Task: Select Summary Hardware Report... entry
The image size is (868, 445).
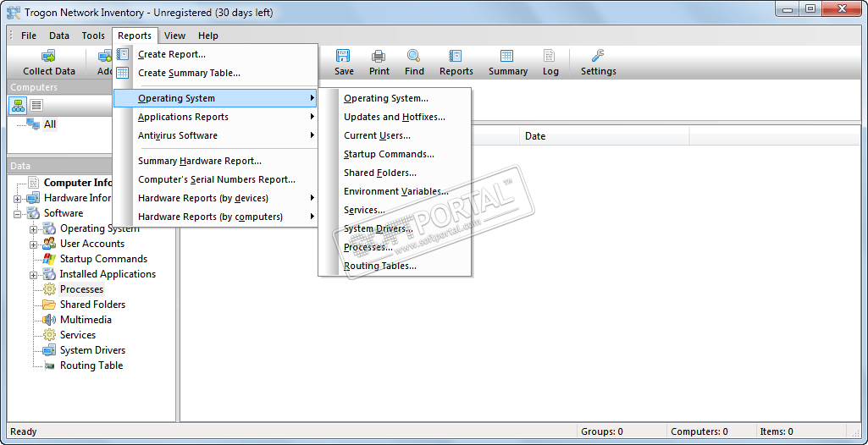Action: [215, 161]
